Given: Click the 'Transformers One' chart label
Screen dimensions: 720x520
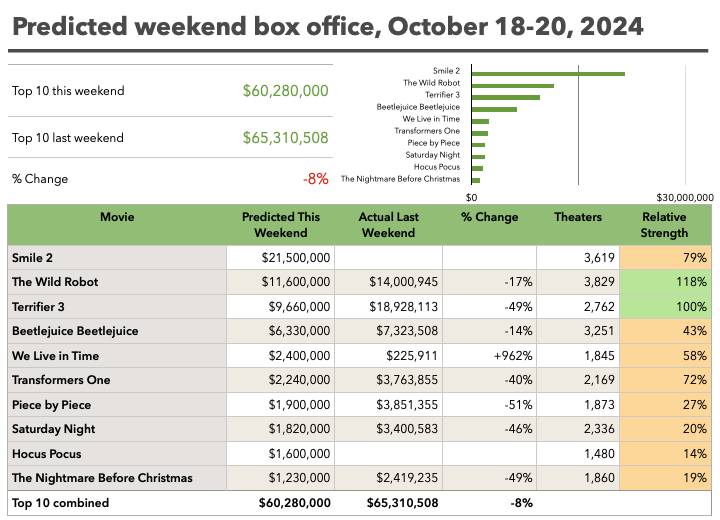Looking at the screenshot, I should [427, 130].
